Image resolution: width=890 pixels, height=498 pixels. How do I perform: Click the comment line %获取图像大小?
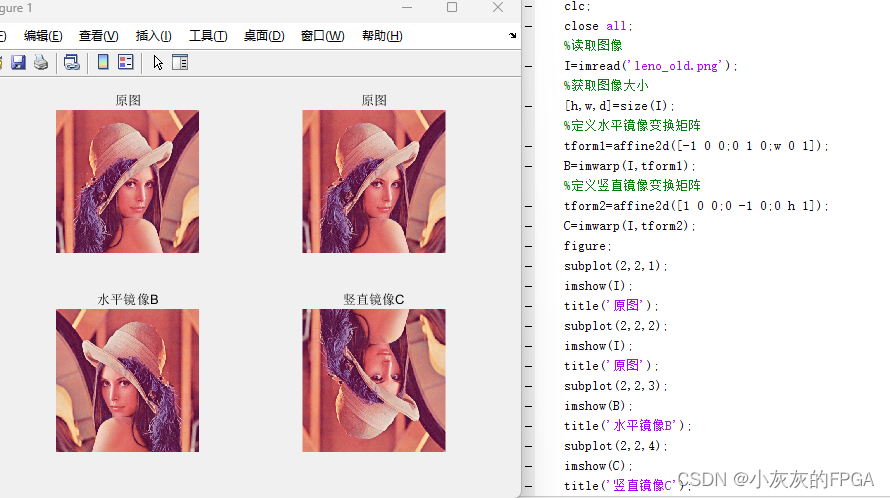tap(606, 86)
